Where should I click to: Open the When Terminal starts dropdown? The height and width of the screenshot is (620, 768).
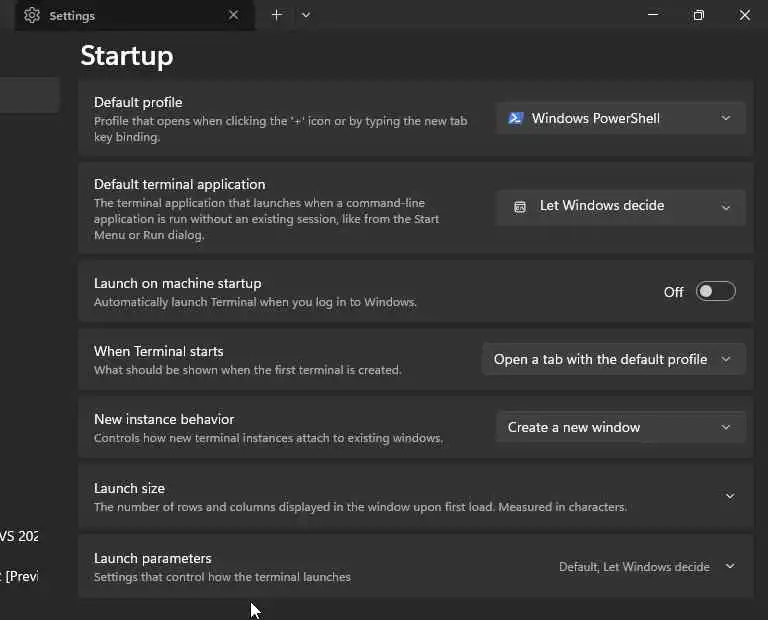tap(613, 359)
